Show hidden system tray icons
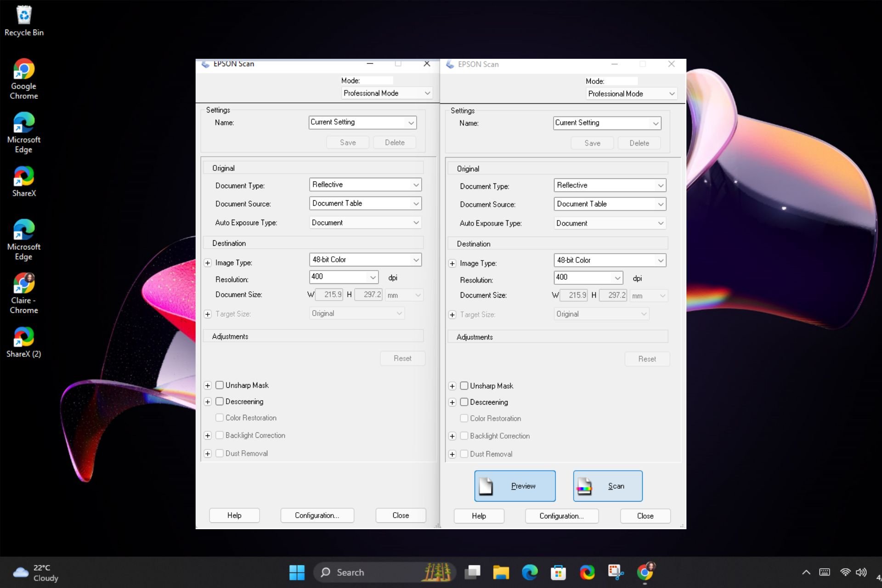The image size is (882, 588). pos(806,572)
